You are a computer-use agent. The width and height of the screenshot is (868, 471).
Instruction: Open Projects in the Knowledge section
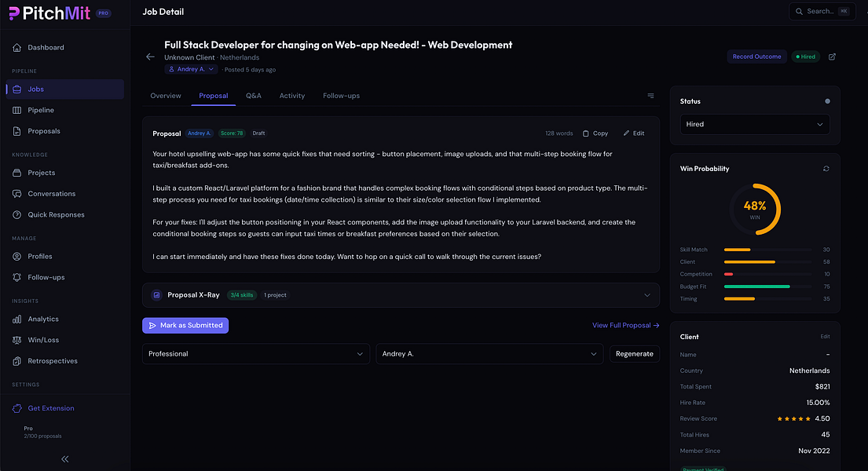(x=64, y=173)
